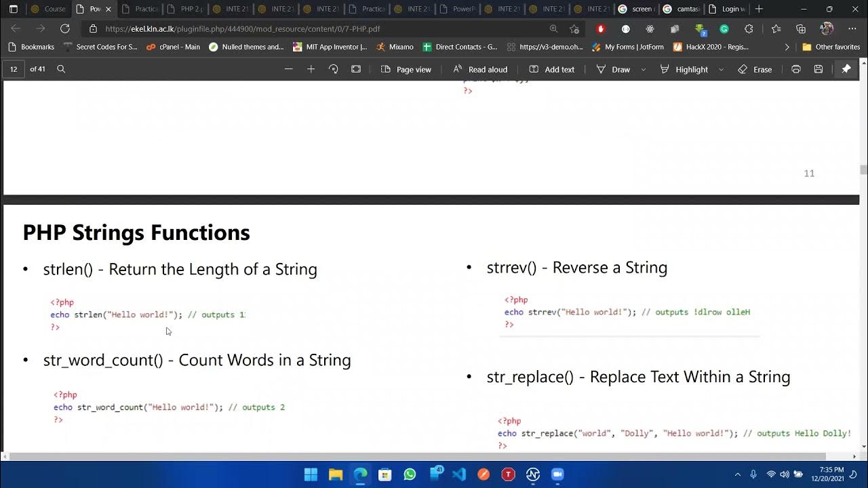Open the Other favorites folder
This screenshot has height=488, width=868.
coord(831,47)
